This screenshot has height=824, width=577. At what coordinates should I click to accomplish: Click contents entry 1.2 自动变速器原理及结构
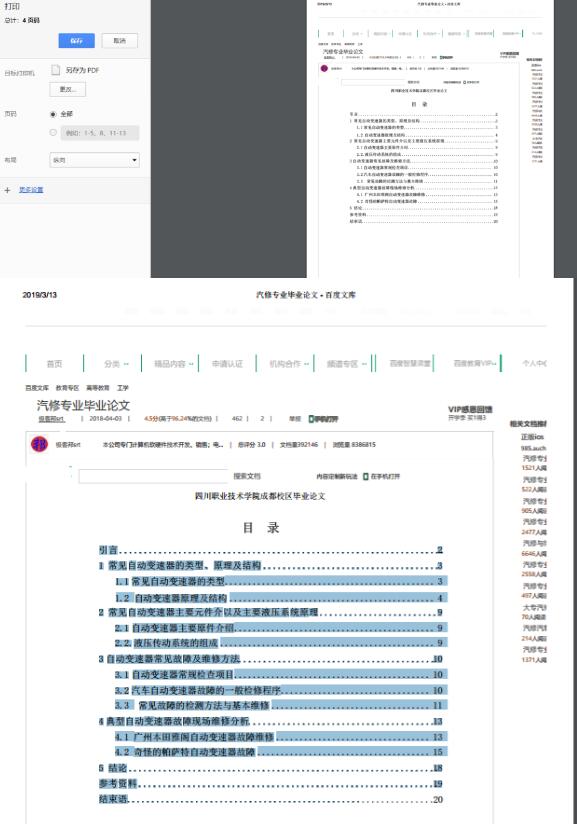tap(281, 598)
